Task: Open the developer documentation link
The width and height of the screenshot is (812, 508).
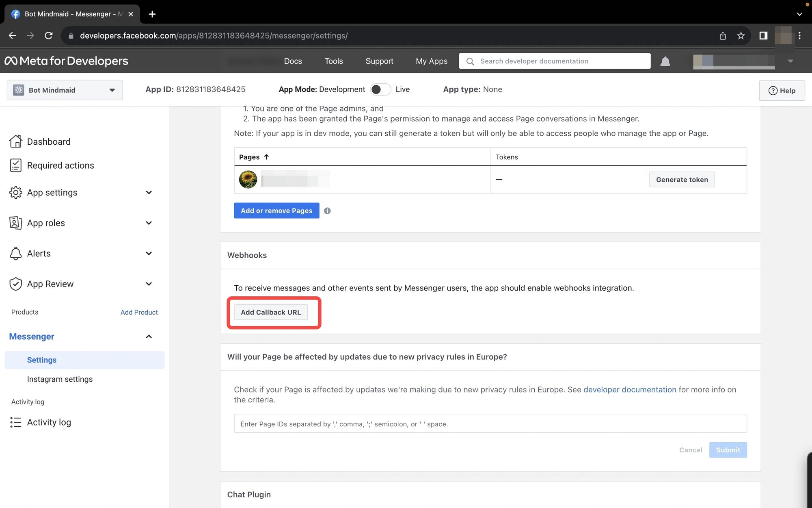Action: [630, 389]
